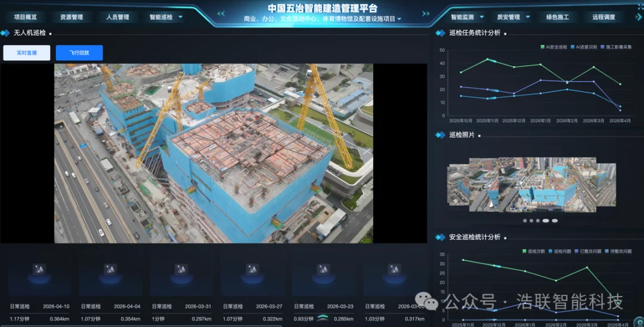Open image placeholder icon for 2026-04-10 patrol
The height and width of the screenshot is (327, 644).
[39, 270]
